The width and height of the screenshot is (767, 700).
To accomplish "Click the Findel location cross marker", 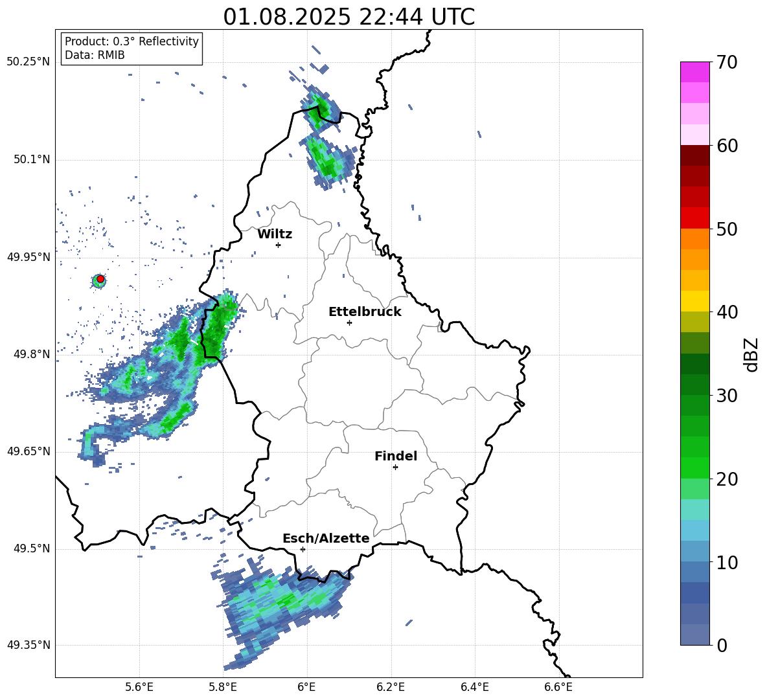I will [x=395, y=468].
